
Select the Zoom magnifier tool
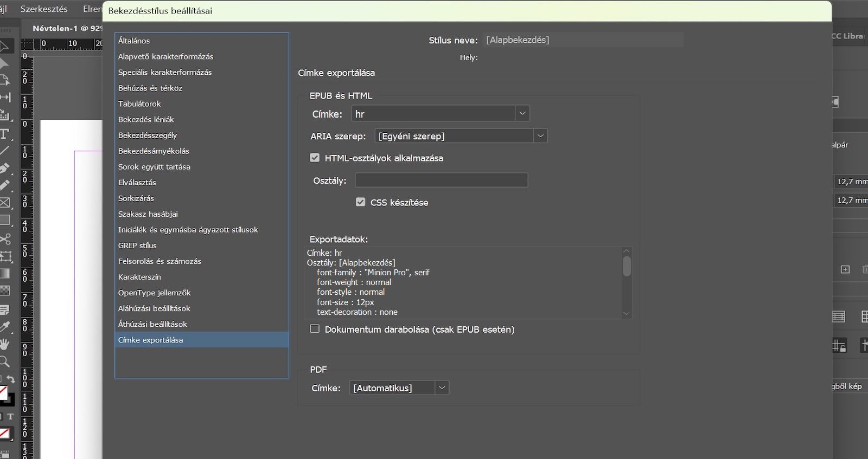click(x=4, y=361)
